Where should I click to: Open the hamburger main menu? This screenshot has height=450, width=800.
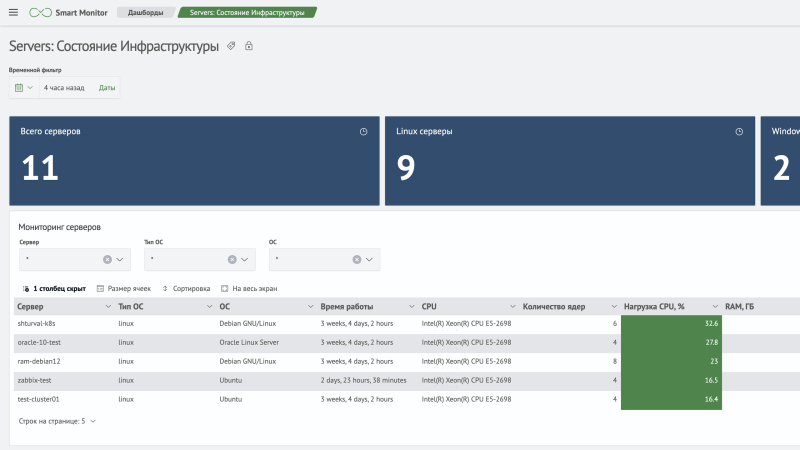coord(13,12)
